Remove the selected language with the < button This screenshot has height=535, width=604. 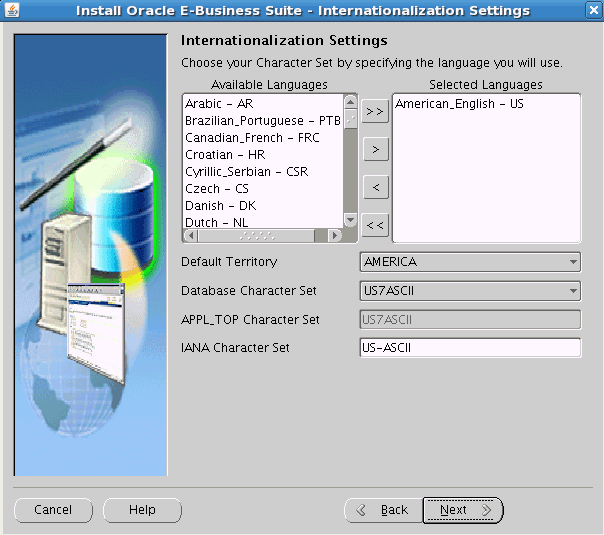tap(375, 187)
